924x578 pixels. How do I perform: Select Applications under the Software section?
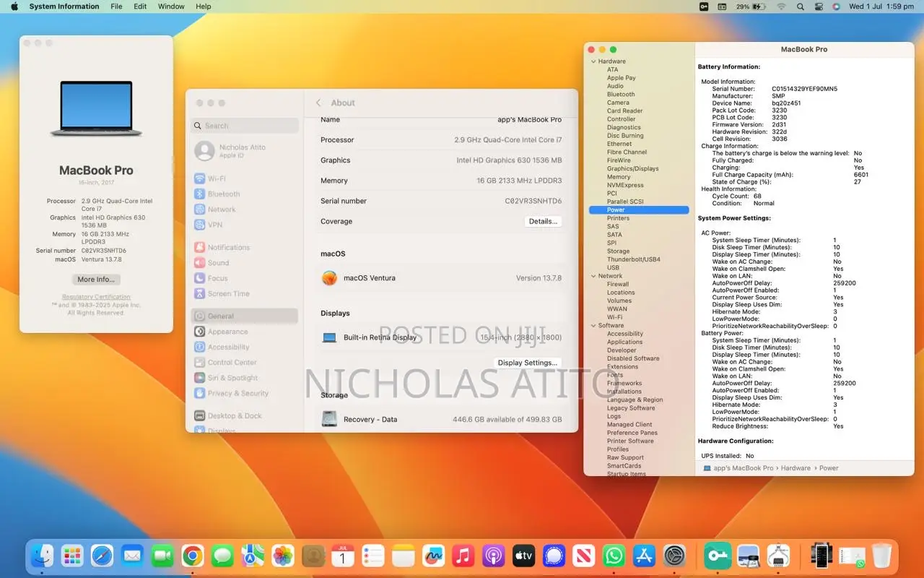coord(624,342)
